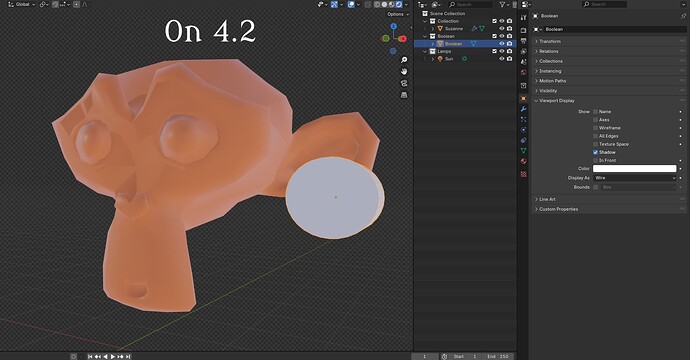
Task: Open the Modifiers wrench properties tab
Action: 523,109
